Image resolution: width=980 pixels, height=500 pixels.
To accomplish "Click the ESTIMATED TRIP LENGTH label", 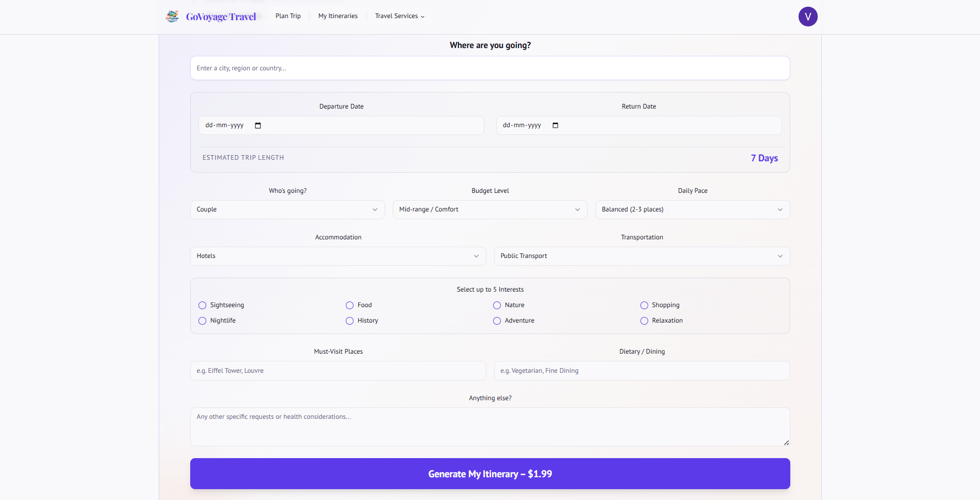I will [x=243, y=158].
